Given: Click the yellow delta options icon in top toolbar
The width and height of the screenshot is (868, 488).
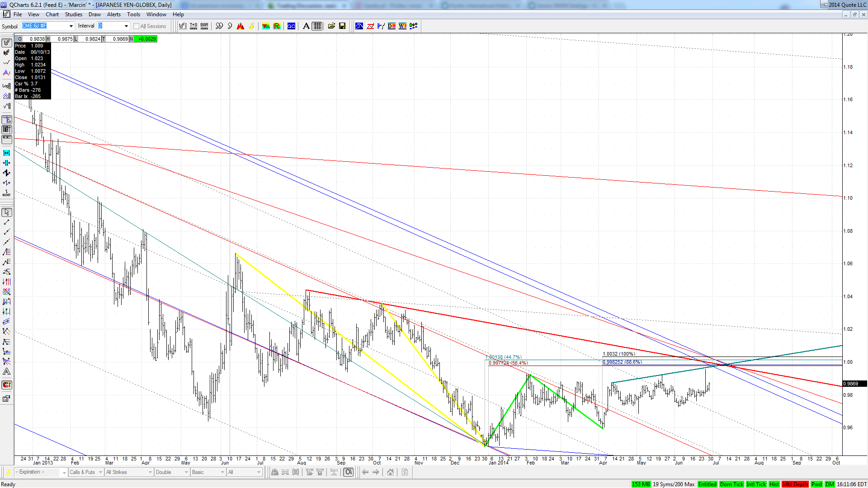Looking at the screenshot, I should pyautogui.click(x=251, y=26).
